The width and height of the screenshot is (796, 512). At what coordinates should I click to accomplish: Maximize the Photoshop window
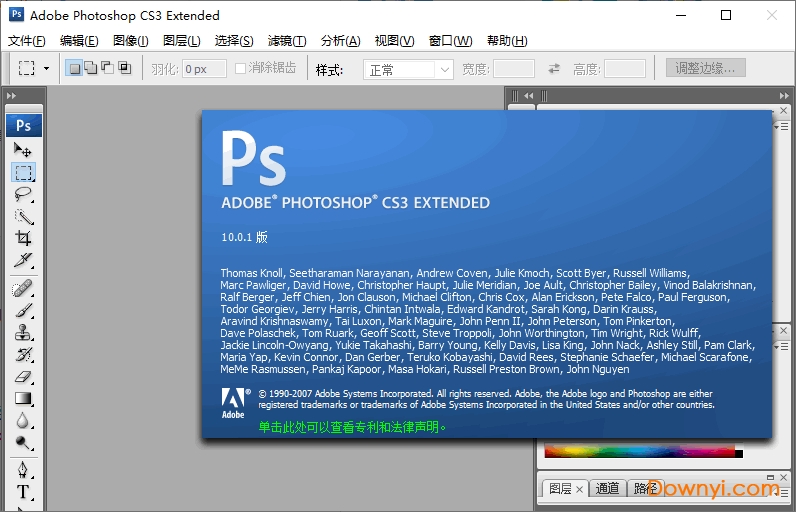pyautogui.click(x=726, y=15)
